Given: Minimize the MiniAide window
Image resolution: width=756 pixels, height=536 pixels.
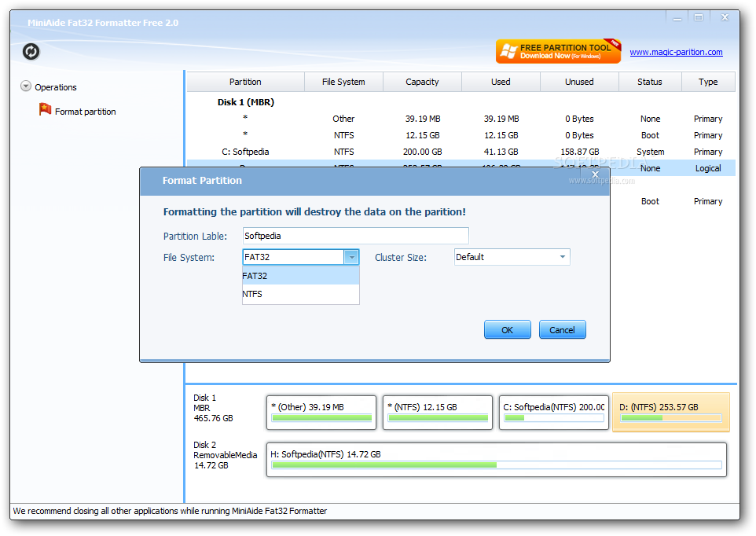Looking at the screenshot, I should (x=677, y=18).
